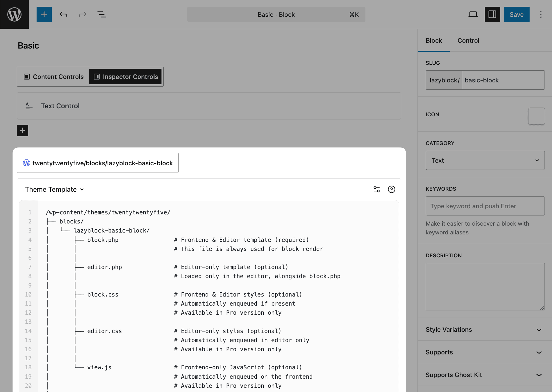552x392 pixels.
Task: Click the Undo arrow icon
Action: tap(63, 14)
